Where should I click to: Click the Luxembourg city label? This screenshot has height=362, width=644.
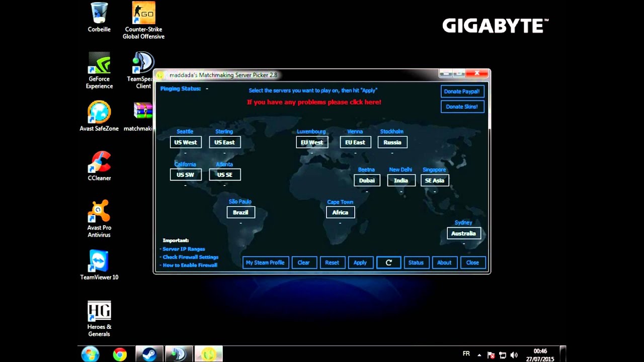(311, 132)
